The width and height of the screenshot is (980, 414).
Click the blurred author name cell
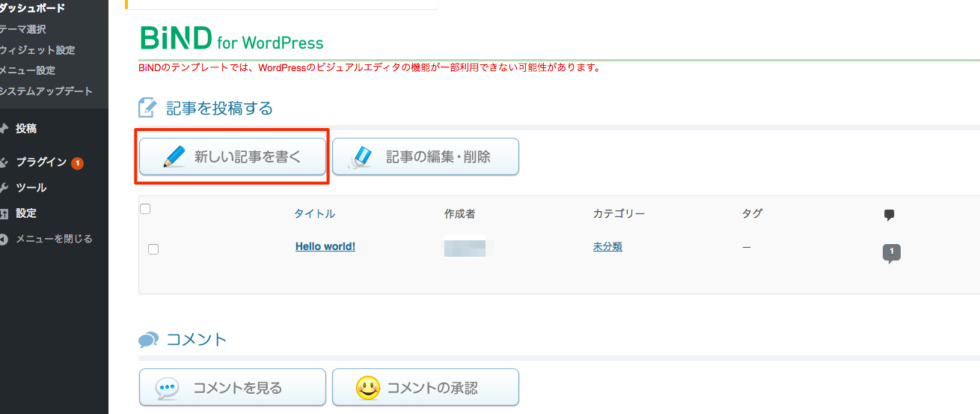click(x=465, y=248)
